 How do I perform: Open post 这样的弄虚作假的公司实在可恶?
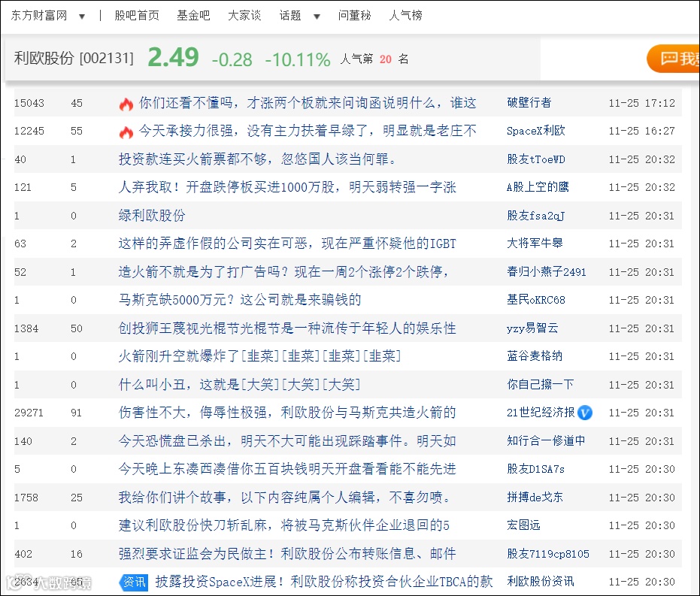coord(287,243)
